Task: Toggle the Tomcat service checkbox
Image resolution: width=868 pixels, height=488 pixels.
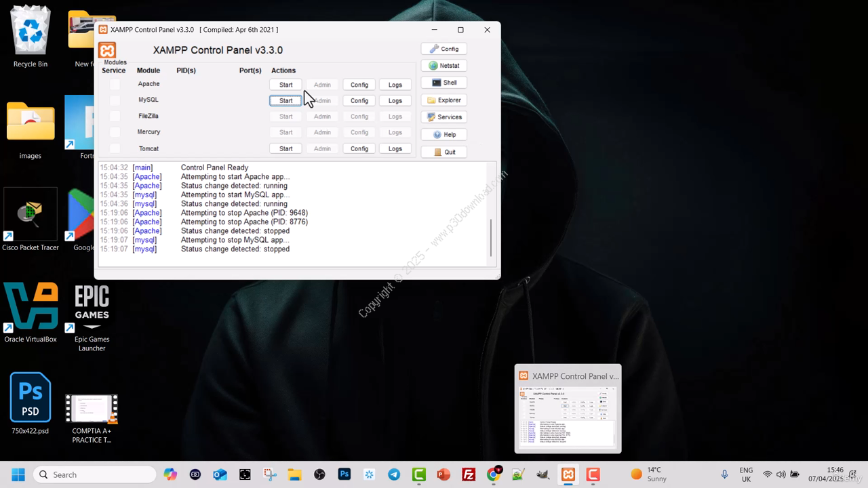Action: pyautogui.click(x=115, y=148)
